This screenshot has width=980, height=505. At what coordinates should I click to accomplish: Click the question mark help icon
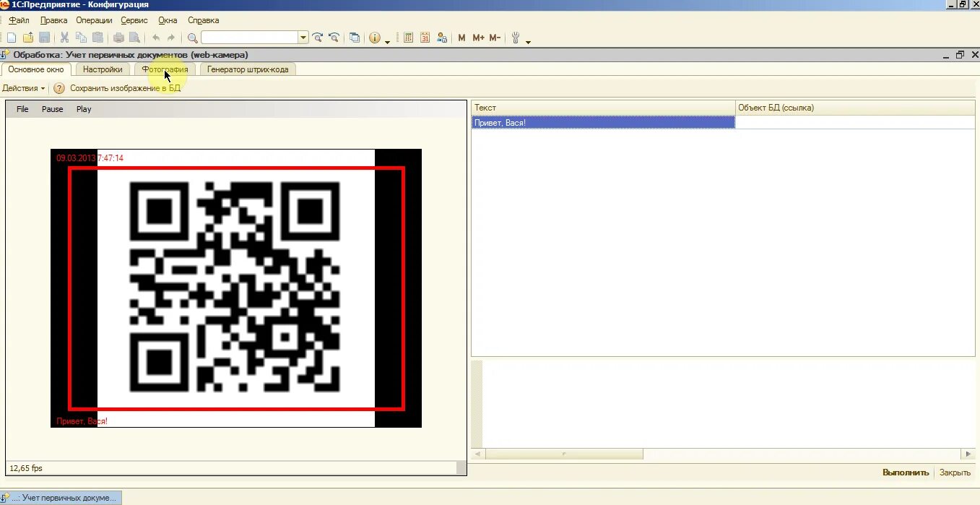click(59, 88)
